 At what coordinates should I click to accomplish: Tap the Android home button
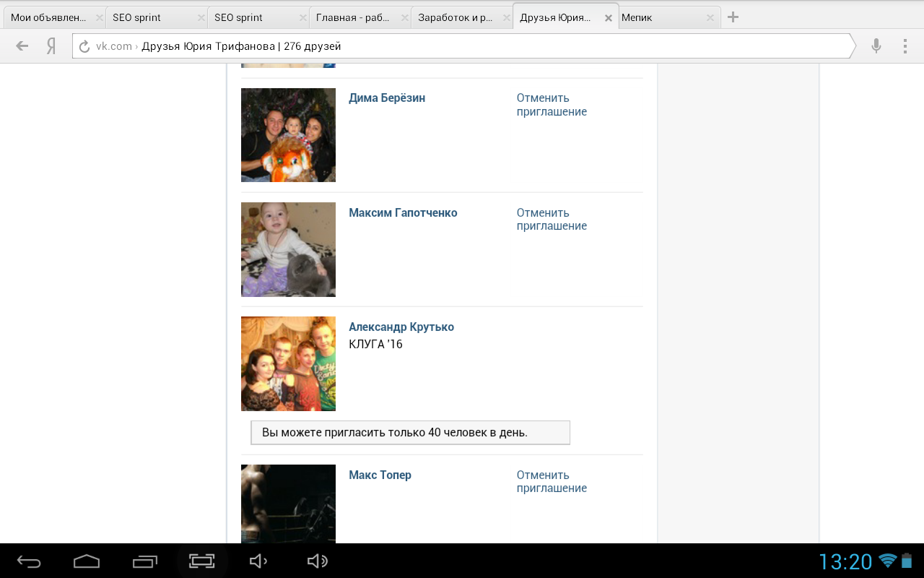87,561
